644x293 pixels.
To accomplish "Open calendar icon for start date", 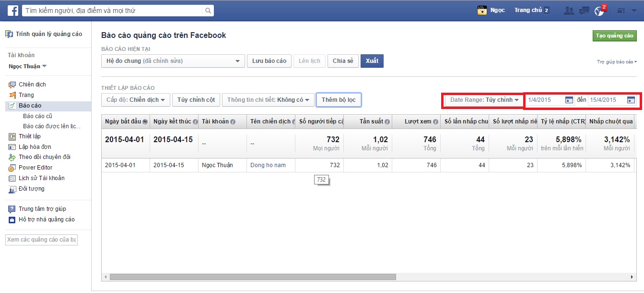I will (569, 100).
